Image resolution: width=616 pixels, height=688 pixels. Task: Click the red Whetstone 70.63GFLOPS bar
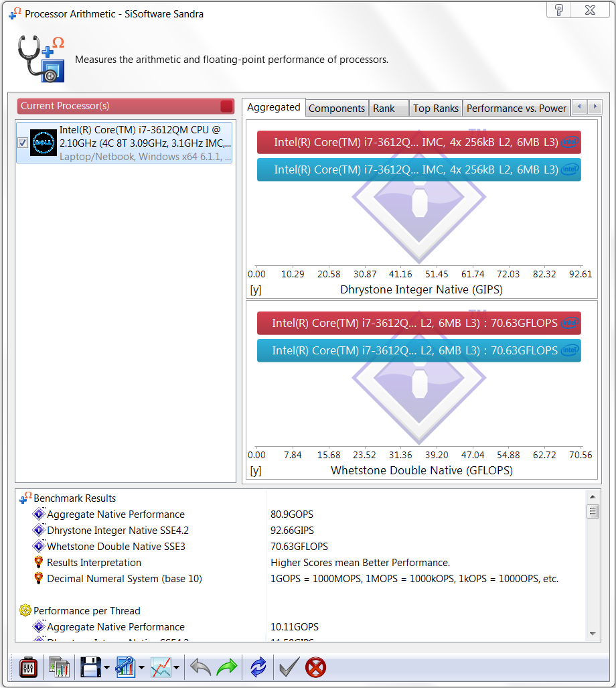[x=418, y=323]
